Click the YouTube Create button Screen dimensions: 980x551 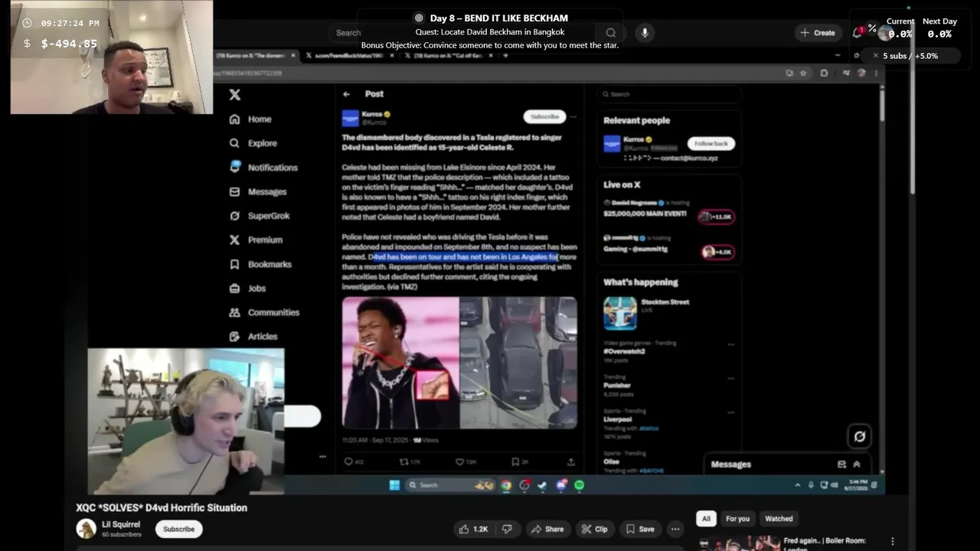pos(818,33)
